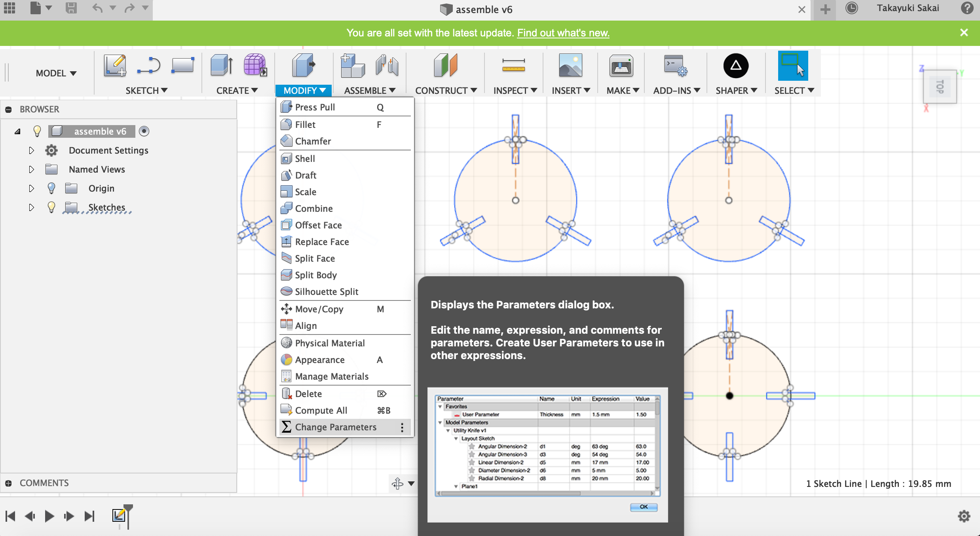Click the TOP face of the view cube

point(940,87)
